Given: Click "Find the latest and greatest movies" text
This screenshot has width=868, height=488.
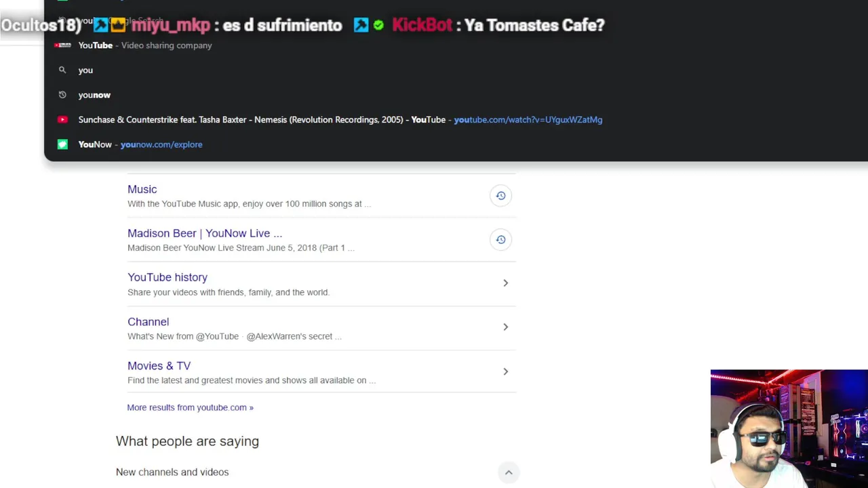Looking at the screenshot, I should [x=252, y=380].
